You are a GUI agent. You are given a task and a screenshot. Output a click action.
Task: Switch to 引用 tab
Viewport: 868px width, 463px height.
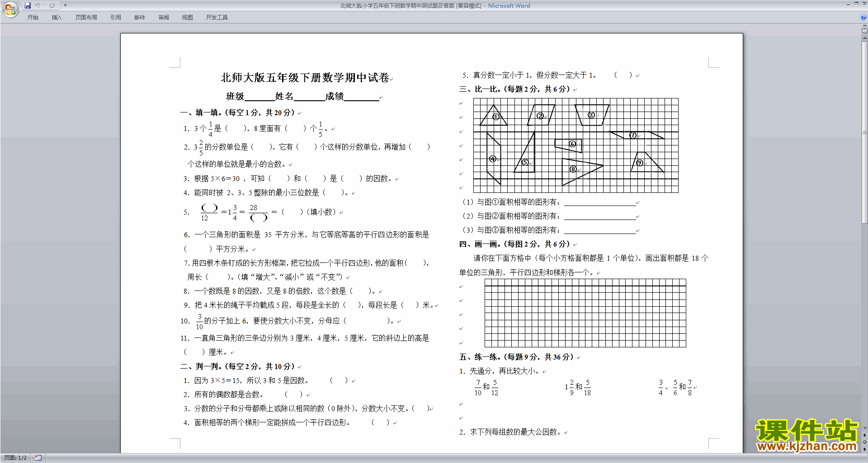(x=116, y=18)
